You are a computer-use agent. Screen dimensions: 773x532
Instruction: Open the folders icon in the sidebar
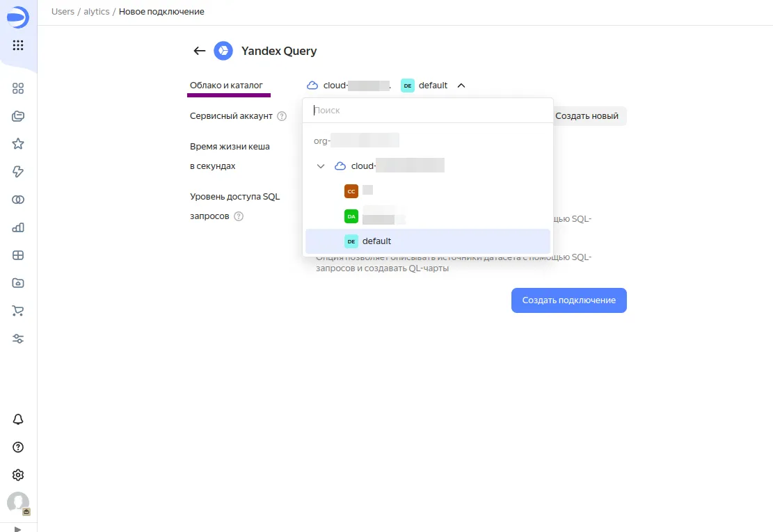[18, 116]
